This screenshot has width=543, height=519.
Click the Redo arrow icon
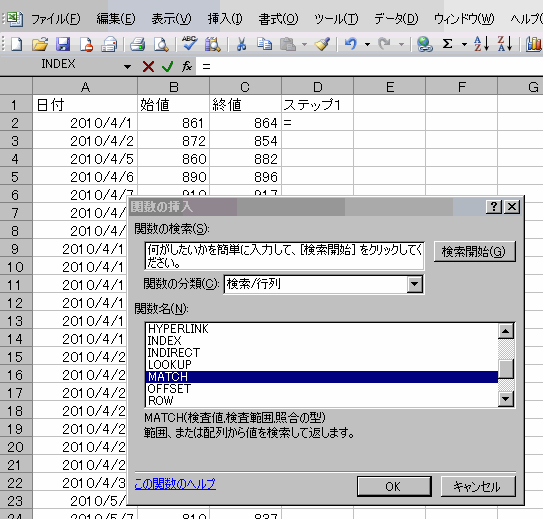coord(384,44)
